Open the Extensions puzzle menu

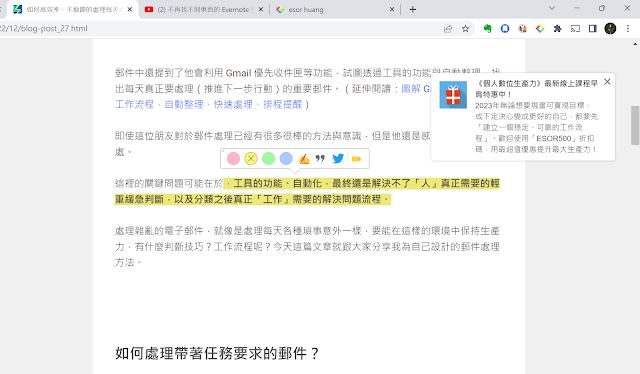point(558,29)
